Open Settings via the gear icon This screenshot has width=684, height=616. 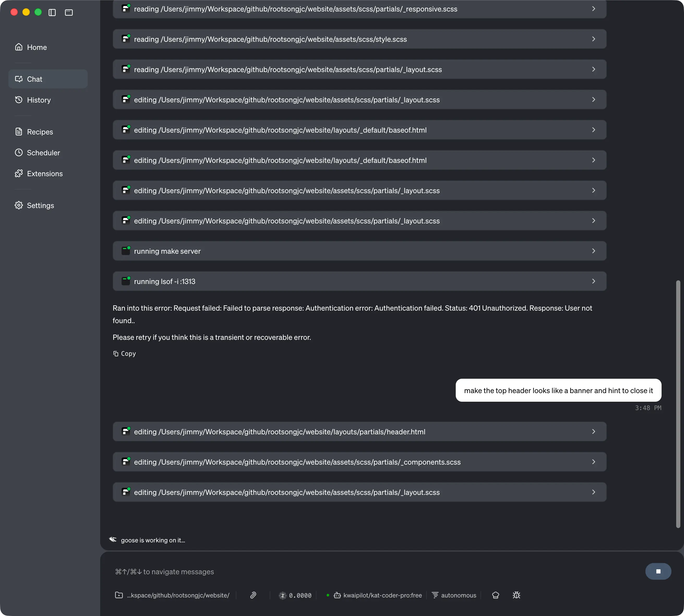(x=19, y=205)
